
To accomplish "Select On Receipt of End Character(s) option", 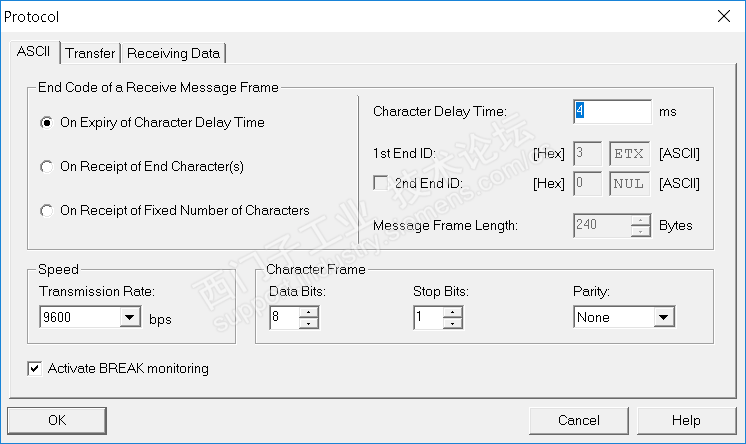I will 46,167.
